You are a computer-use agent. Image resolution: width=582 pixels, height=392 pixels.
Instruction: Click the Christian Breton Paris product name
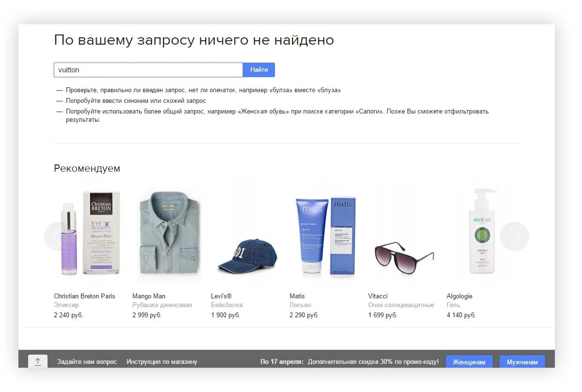click(x=84, y=296)
